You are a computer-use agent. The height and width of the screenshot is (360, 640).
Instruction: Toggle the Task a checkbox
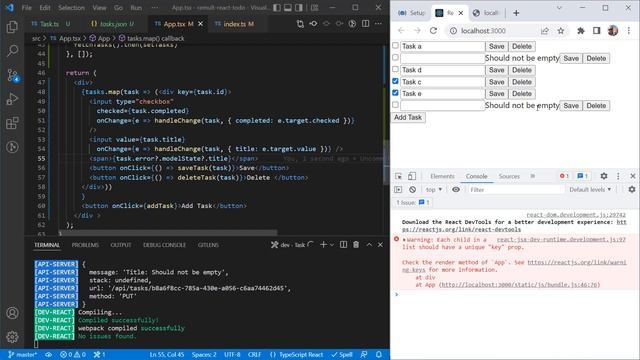(395, 45)
